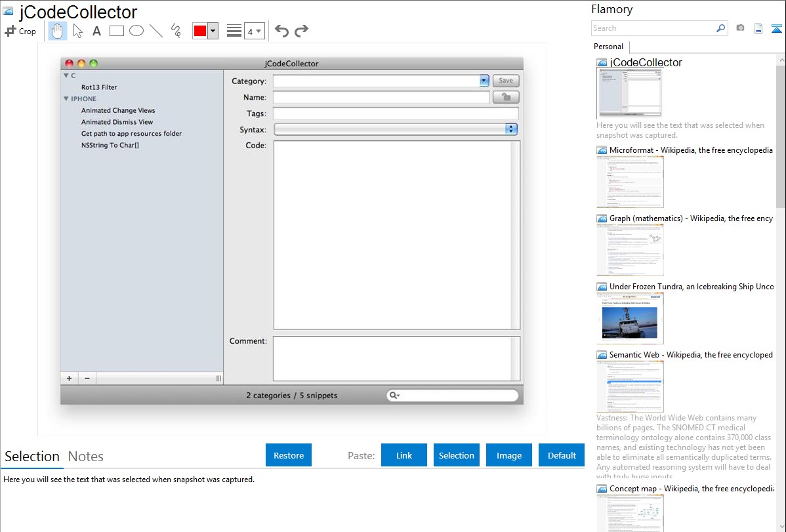Select Get path to app resources folder
Viewport: 786px width, 532px height.
click(x=131, y=133)
